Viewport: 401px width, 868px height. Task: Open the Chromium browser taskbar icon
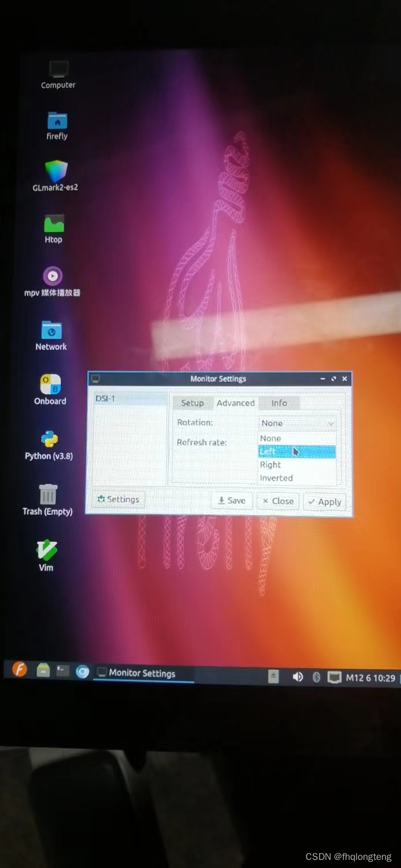83,672
